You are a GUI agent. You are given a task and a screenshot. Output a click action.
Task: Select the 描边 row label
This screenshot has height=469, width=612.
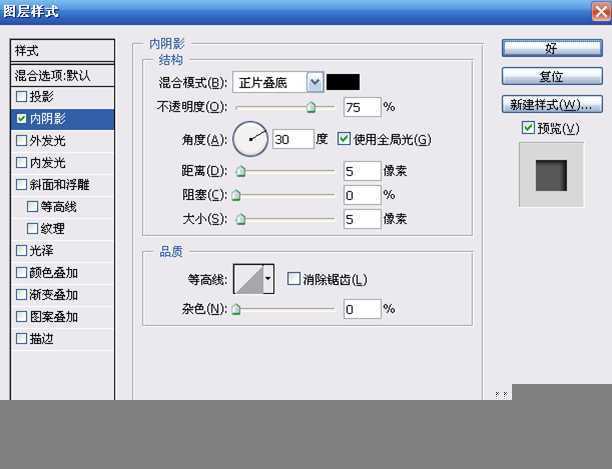41,338
